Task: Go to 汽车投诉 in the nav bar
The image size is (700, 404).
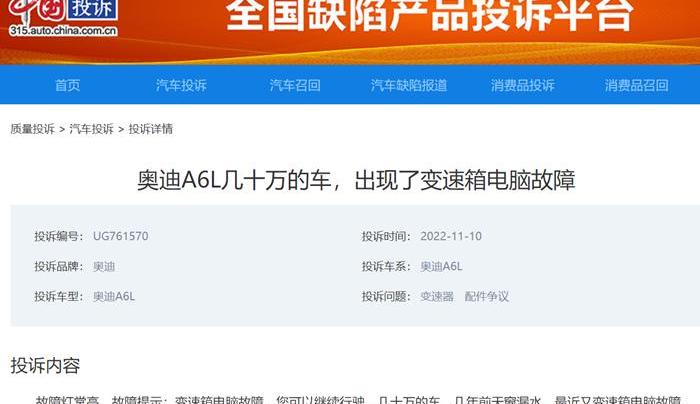Action: coord(181,85)
